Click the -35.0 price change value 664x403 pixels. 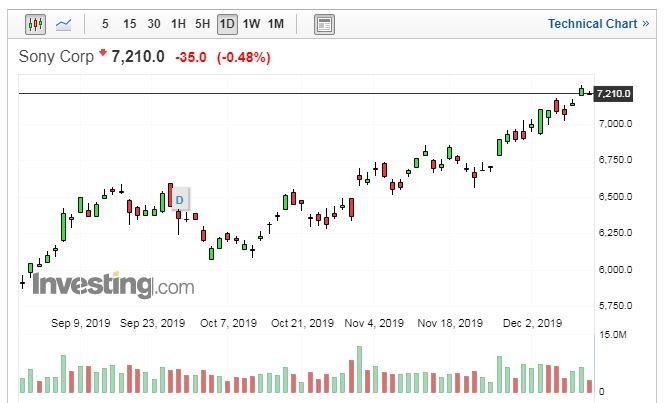[191, 57]
